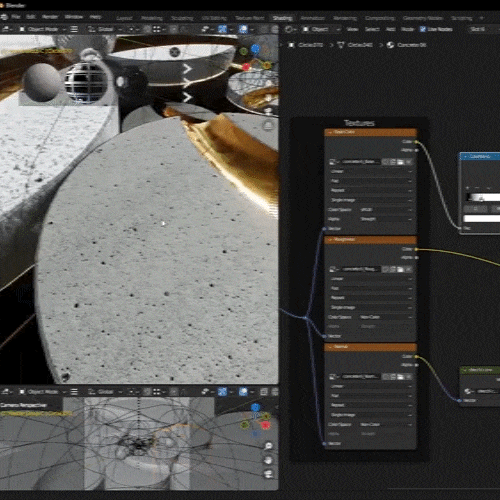
Task: Open the Render menu
Action: (50, 17)
